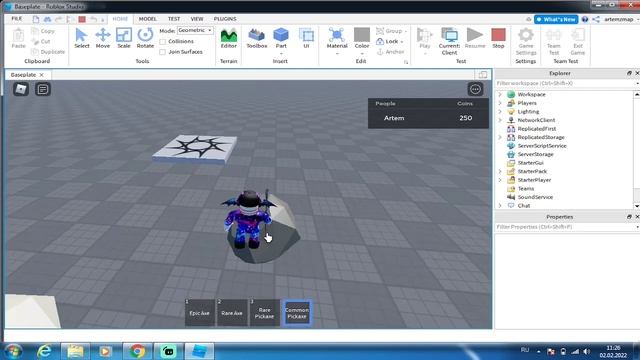Open the Material picker

click(337, 38)
